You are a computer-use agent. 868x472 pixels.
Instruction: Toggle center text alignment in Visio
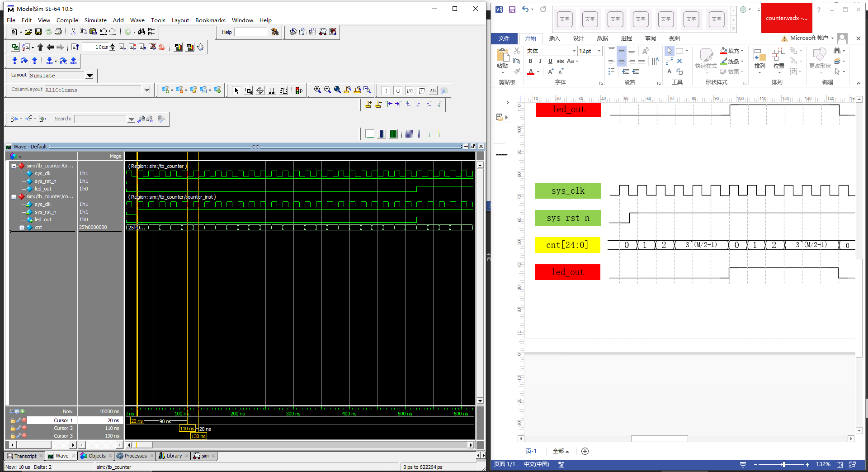pos(622,61)
